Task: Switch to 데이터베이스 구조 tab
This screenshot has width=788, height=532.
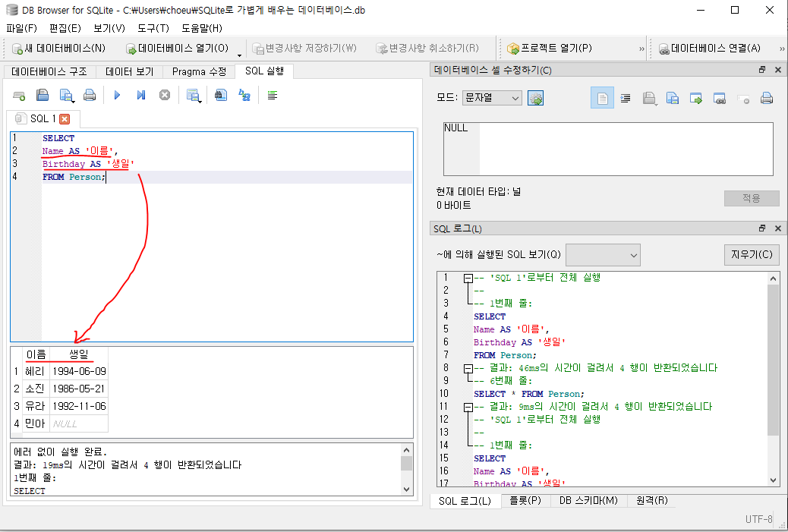Action: tap(49, 72)
